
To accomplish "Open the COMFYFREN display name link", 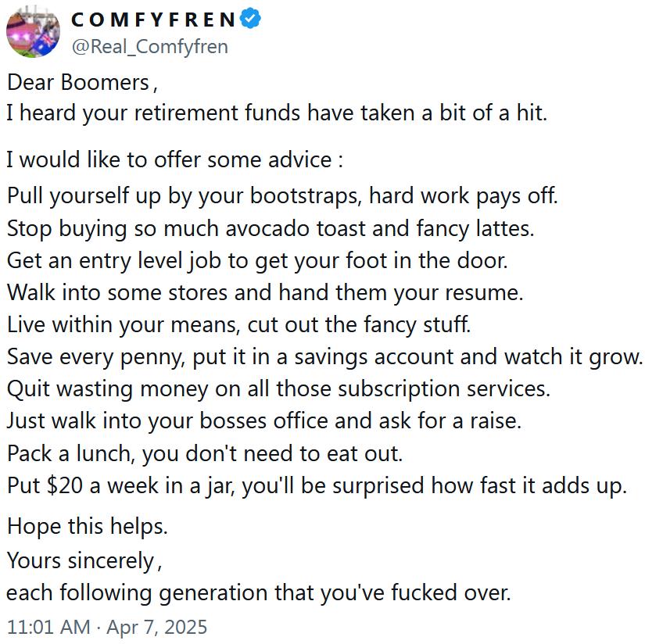I will (x=153, y=20).
